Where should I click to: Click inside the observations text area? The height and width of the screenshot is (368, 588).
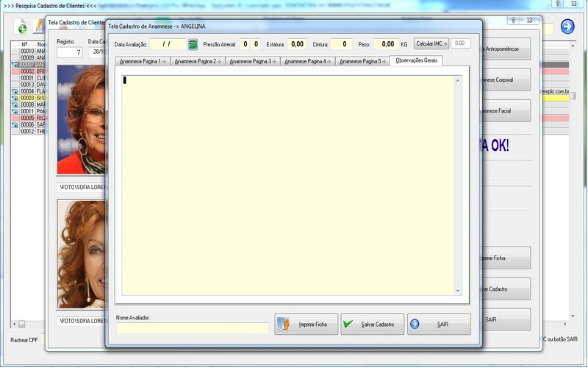click(x=288, y=185)
